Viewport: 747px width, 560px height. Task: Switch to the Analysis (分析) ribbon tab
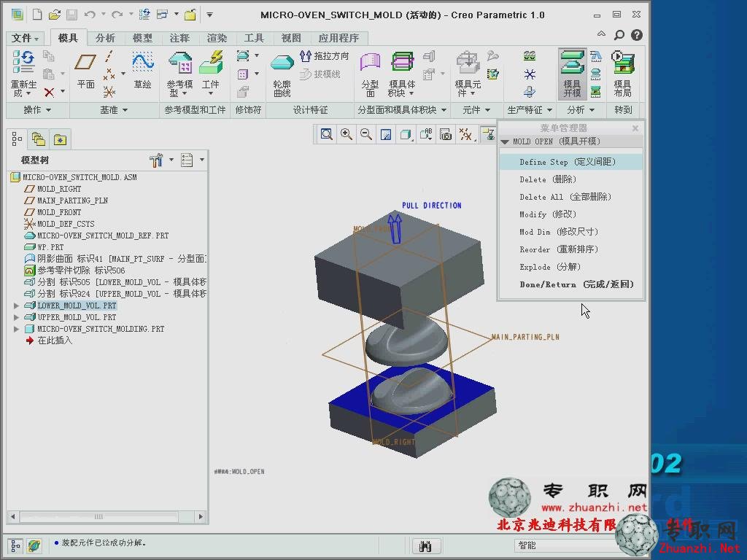tap(105, 38)
